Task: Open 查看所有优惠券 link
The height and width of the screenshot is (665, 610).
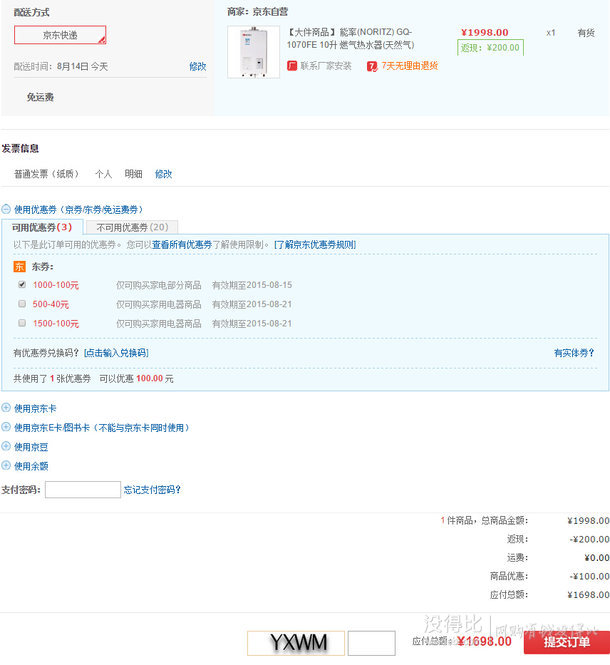Action: click(x=182, y=245)
